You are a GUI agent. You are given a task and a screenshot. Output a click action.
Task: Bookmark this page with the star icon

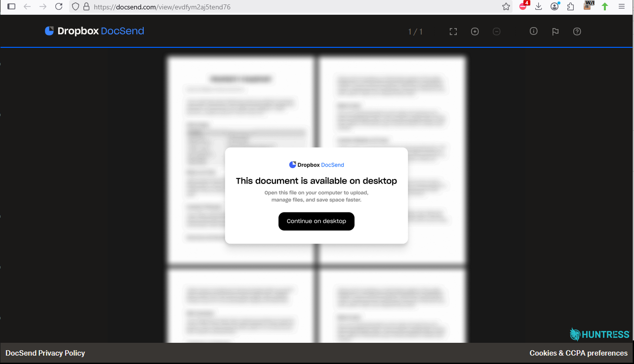(x=506, y=7)
